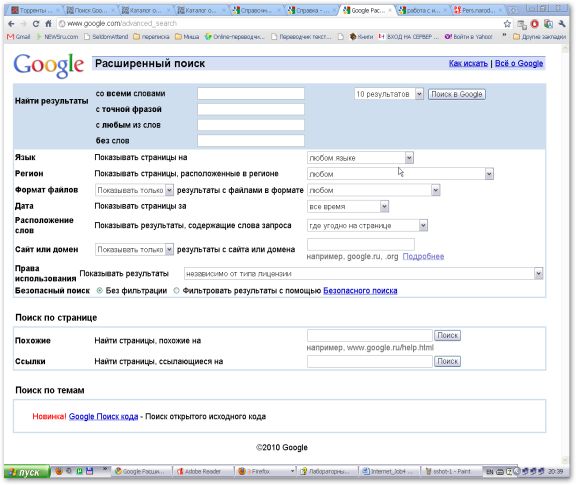576x485 pixels.
Task: Open the 10 результатов dropdown
Action: coord(389,94)
